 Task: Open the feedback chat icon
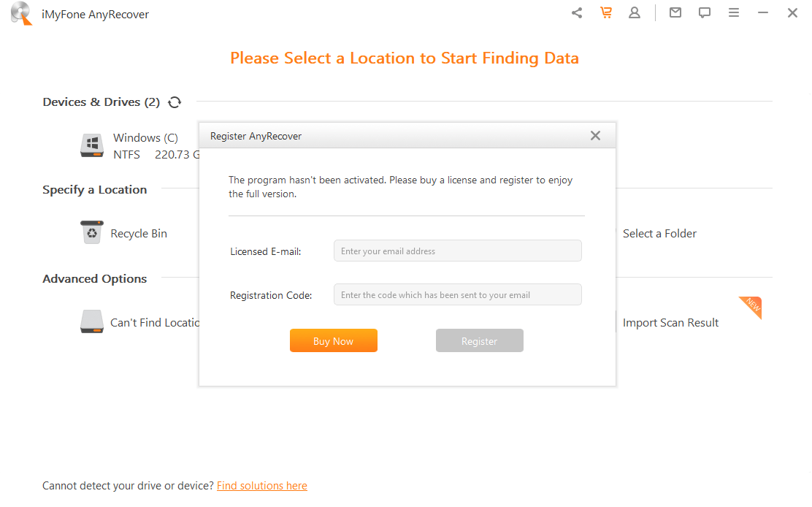coord(704,12)
